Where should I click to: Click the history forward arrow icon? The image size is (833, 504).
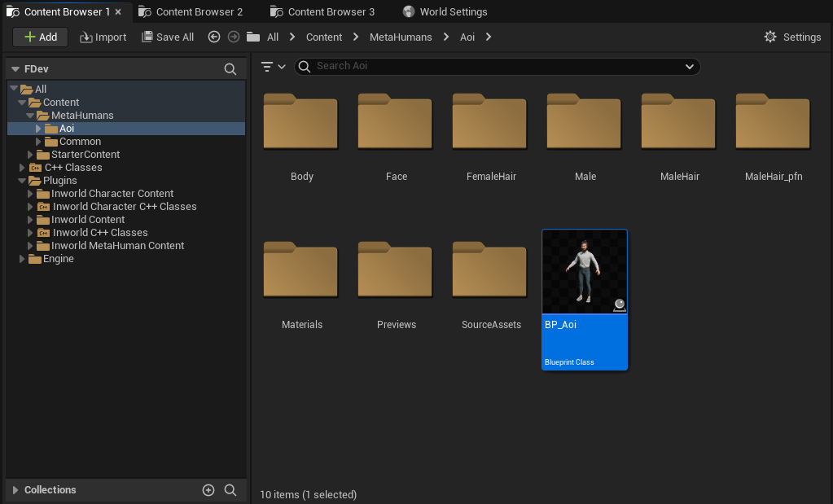234,37
